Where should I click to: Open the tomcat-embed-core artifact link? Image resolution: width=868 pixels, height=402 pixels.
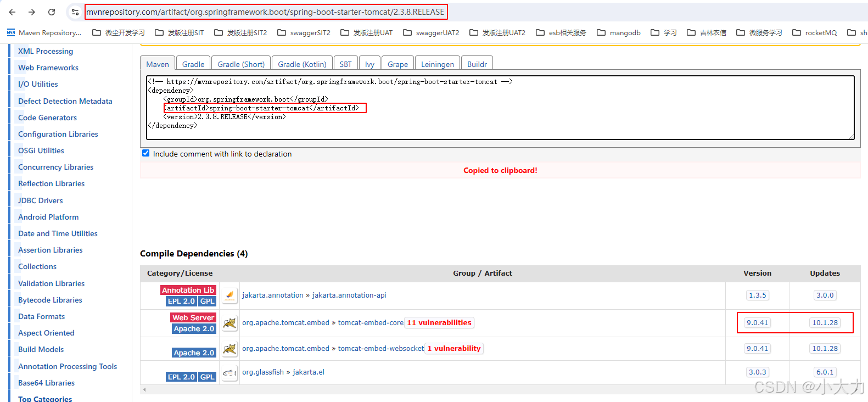coord(371,322)
